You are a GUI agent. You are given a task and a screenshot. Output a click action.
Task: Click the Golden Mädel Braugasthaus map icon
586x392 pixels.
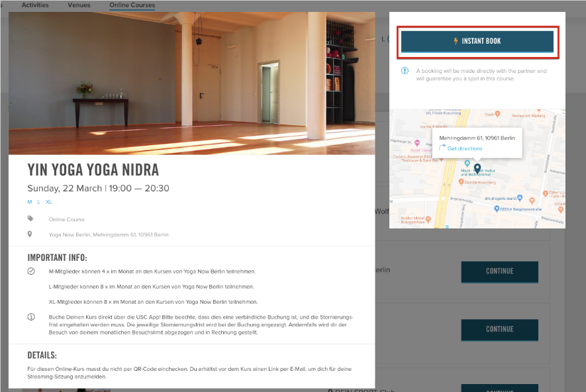click(428, 219)
